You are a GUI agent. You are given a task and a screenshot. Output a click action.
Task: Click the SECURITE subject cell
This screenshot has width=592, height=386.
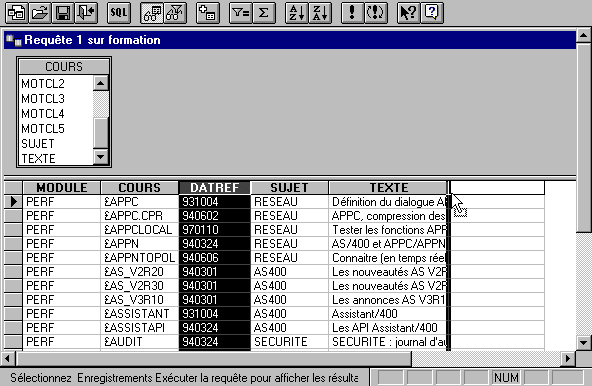pos(289,341)
